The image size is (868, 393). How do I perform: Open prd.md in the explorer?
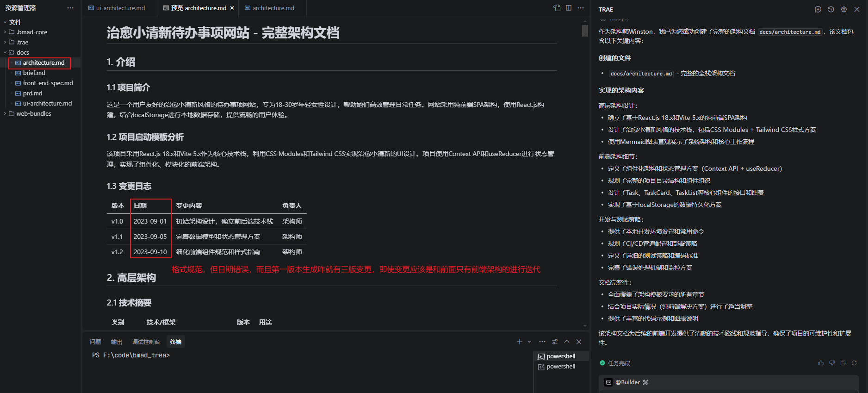click(x=32, y=93)
